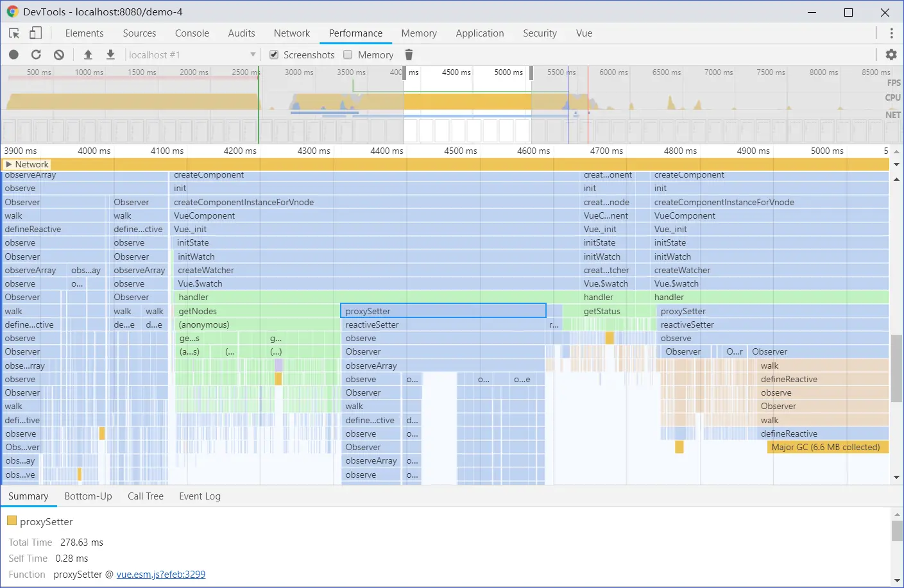The image size is (904, 588).
Task: Show the Event Log tab
Action: click(200, 496)
